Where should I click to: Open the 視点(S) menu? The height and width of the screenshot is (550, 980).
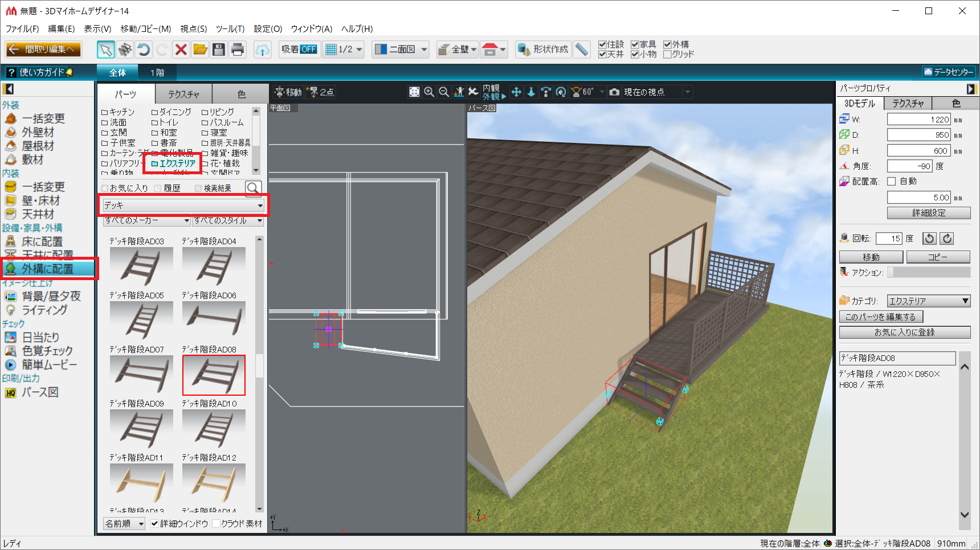(x=193, y=28)
